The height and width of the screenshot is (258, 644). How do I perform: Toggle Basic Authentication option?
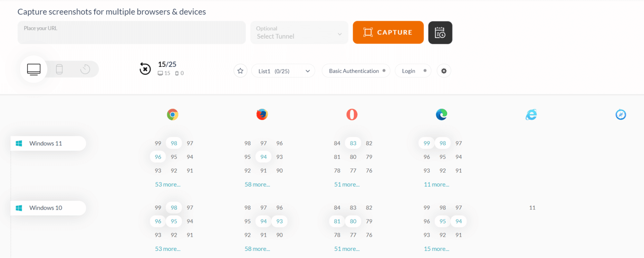[356, 71]
